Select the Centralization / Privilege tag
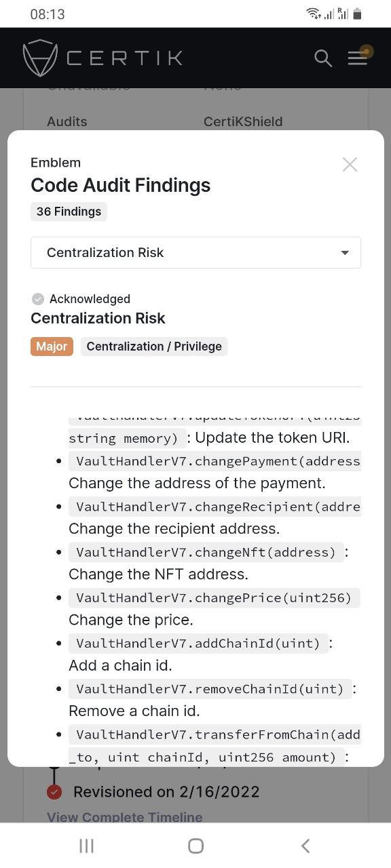The width and height of the screenshot is (391, 868). tap(154, 347)
